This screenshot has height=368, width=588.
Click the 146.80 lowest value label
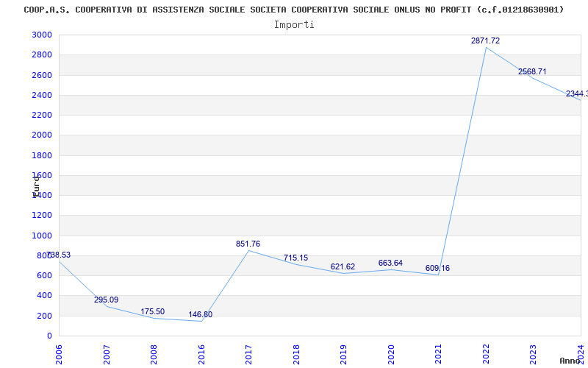click(200, 315)
